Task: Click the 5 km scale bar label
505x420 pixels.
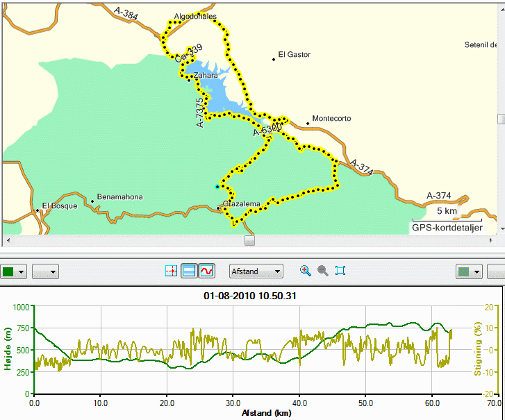Action: pyautogui.click(x=447, y=211)
